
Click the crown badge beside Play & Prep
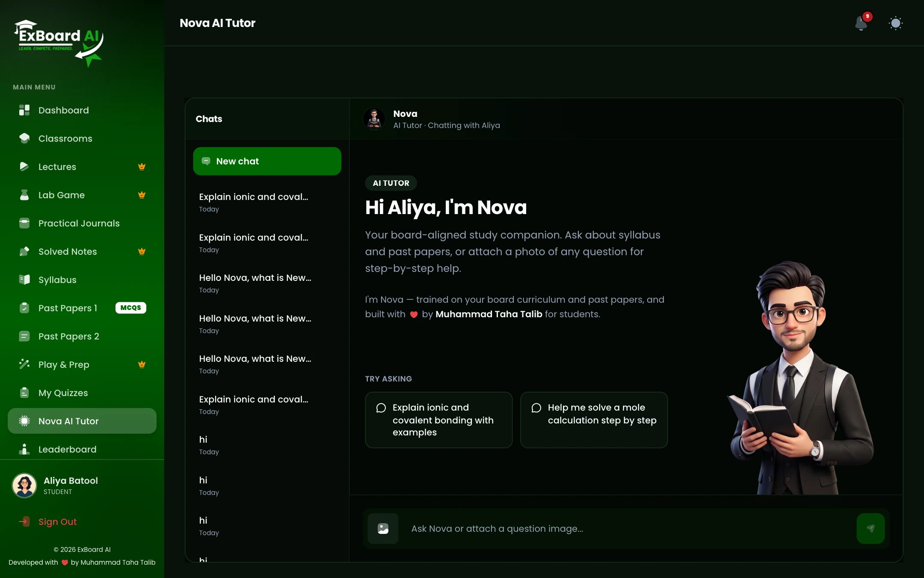tap(142, 364)
